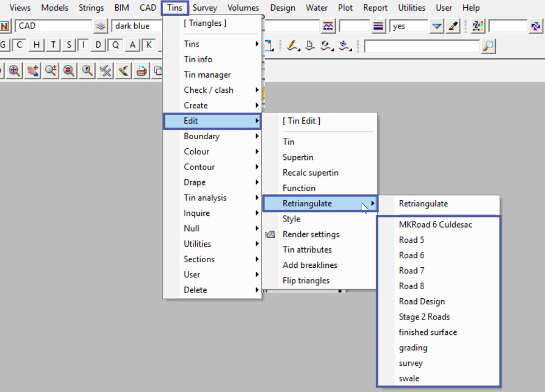Viewport: 545px width, 392px height.
Task: Click the model layers icon beside CAD field
Action: click(x=100, y=26)
